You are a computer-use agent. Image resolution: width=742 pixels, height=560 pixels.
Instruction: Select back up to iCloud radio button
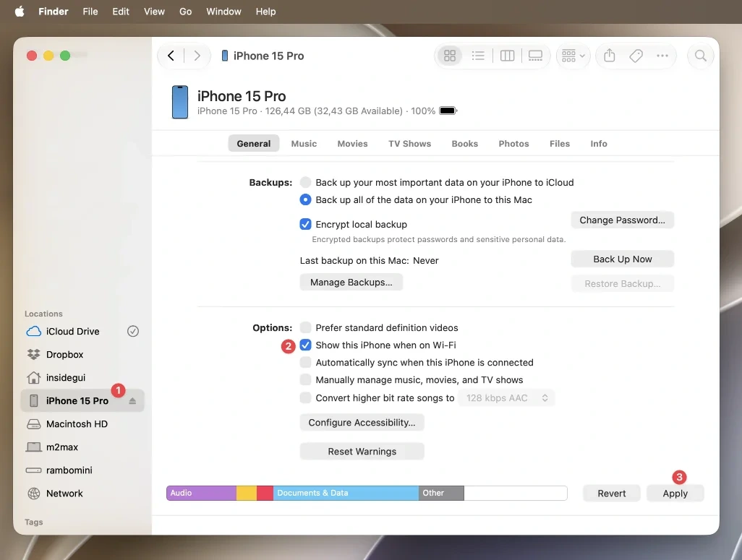[306, 182]
